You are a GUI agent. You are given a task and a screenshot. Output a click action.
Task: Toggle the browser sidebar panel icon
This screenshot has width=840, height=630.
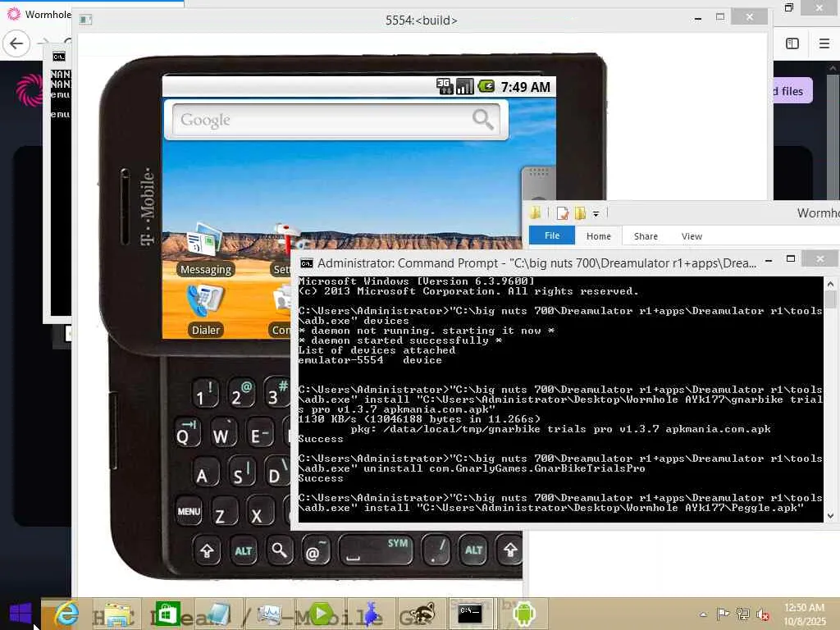click(x=792, y=43)
